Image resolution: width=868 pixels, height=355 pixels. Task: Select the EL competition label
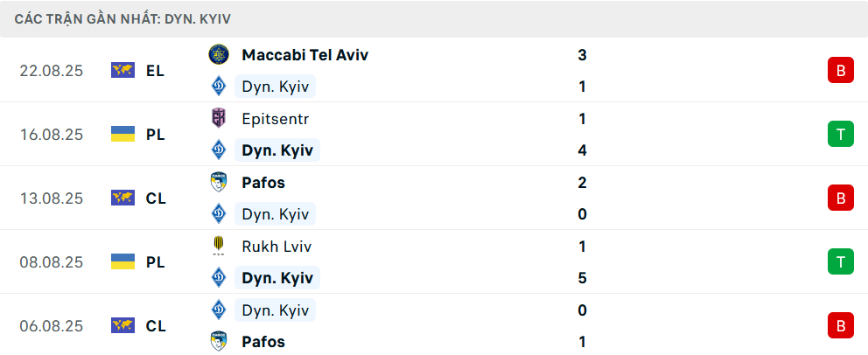(155, 71)
